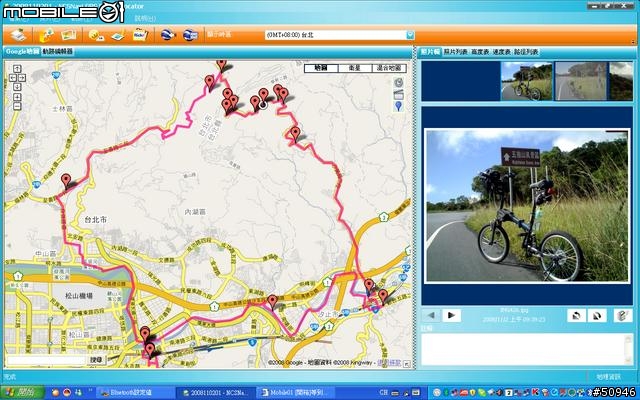Click the Flickr upload toolbar icon

140,35
